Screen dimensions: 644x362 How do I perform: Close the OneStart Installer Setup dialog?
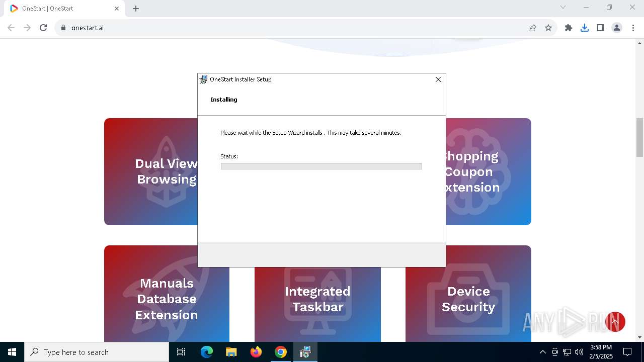(438, 79)
